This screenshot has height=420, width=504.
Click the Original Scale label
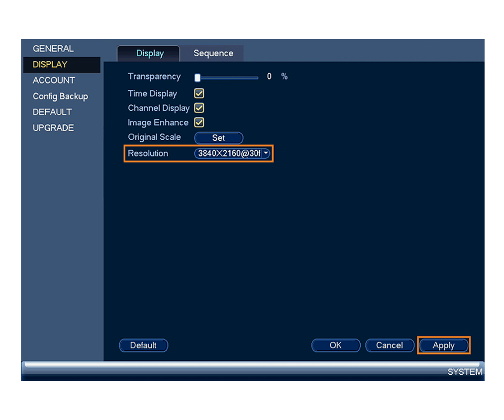(x=154, y=137)
